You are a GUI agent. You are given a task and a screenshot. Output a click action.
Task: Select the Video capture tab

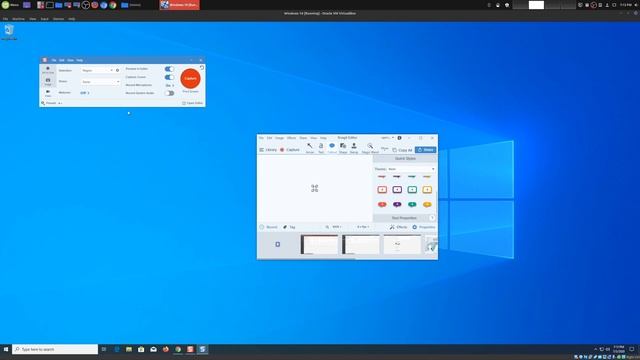[x=48, y=93]
